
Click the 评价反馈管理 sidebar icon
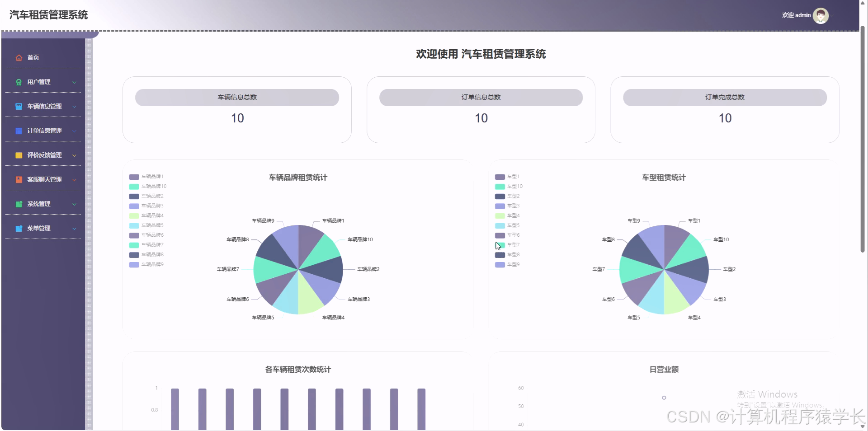point(19,155)
